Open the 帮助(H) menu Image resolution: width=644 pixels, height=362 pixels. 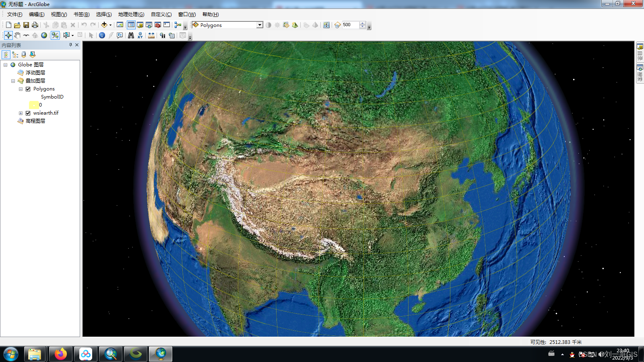tap(211, 14)
